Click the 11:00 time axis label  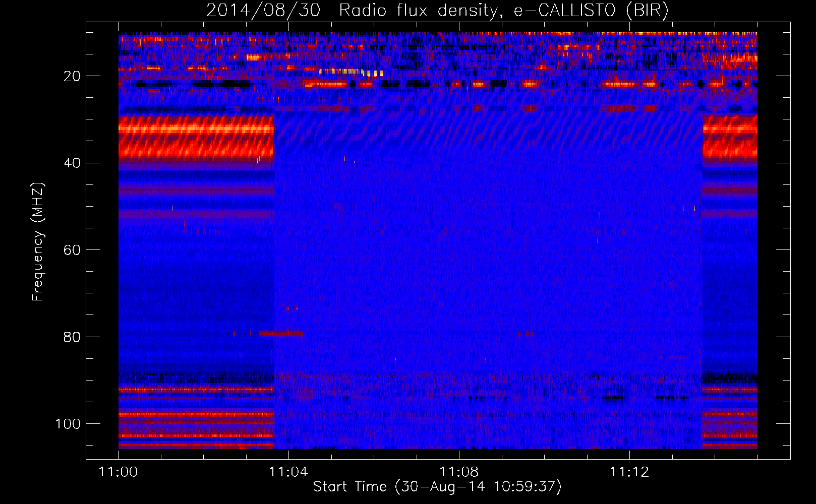[x=119, y=472]
